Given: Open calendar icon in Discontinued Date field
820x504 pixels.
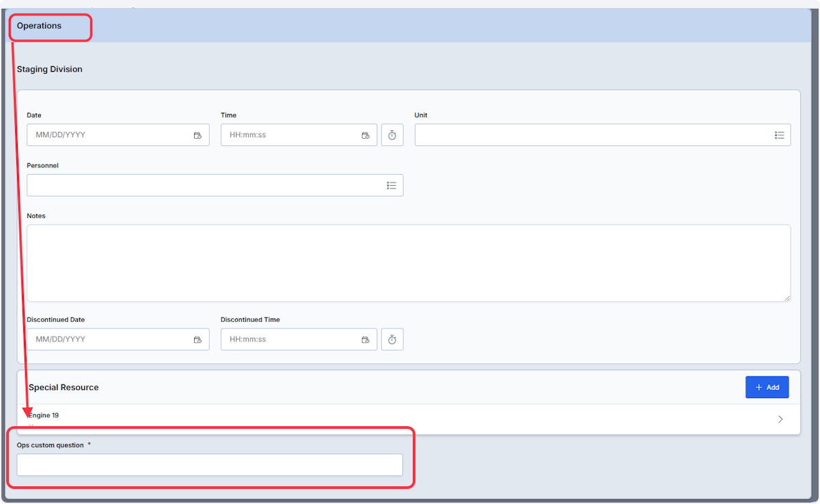Looking at the screenshot, I should point(197,339).
